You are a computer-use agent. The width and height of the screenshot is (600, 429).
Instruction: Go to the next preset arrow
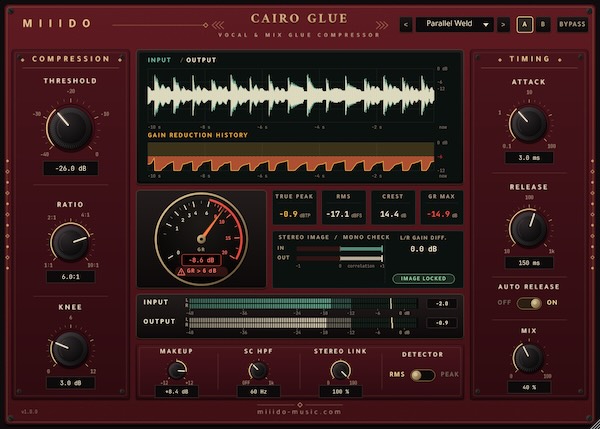503,24
